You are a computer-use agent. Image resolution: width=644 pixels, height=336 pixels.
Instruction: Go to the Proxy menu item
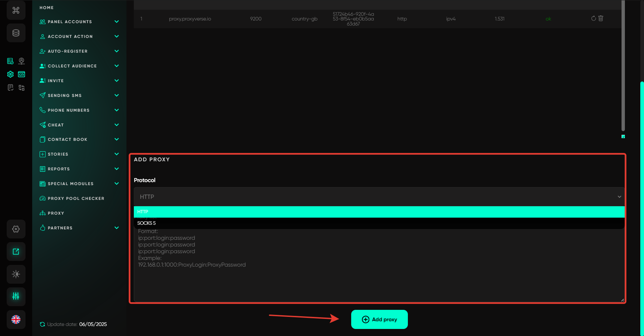coord(56,213)
